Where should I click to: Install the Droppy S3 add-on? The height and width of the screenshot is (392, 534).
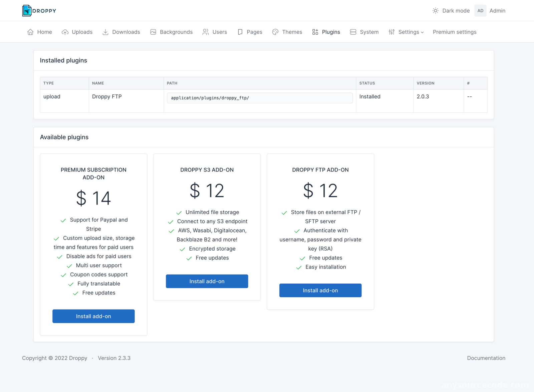tap(207, 281)
